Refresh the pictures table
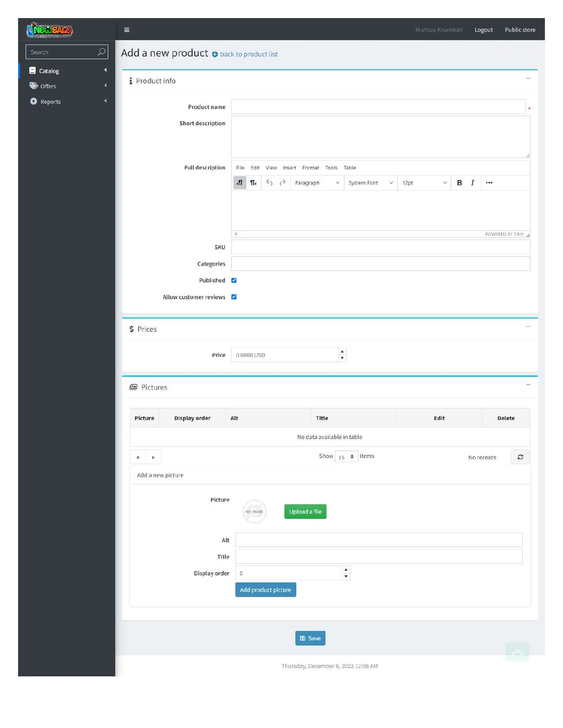 point(520,457)
